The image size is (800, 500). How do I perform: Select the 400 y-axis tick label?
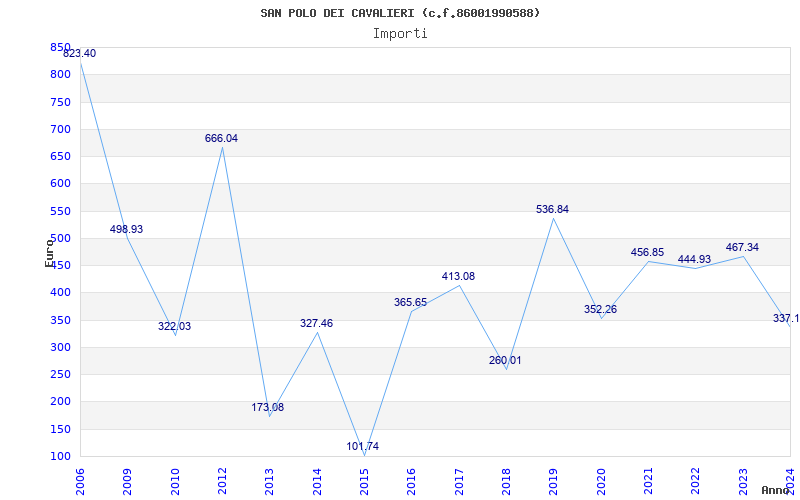60,293
